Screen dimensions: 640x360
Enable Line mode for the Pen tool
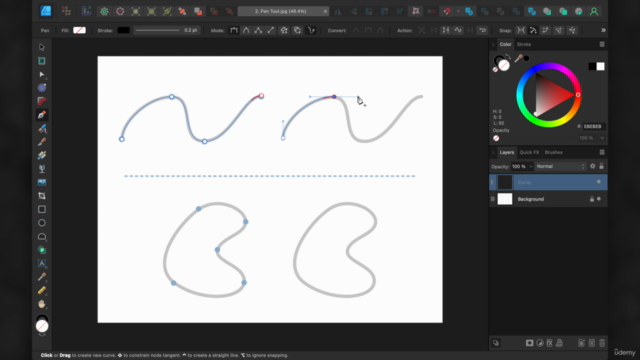tap(271, 30)
